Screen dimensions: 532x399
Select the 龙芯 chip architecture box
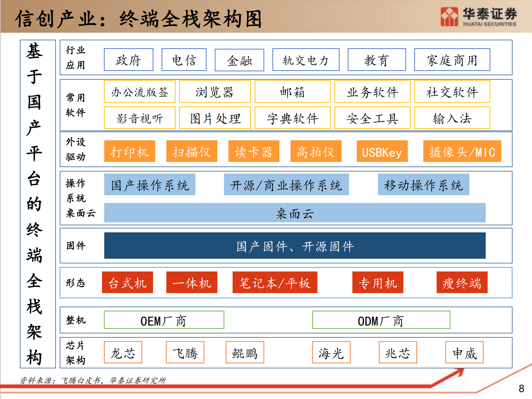[123, 352]
